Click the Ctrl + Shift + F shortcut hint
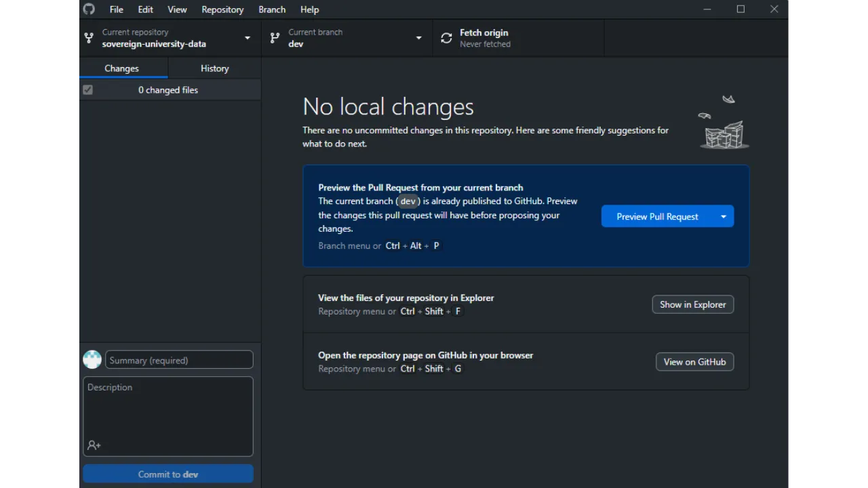868x488 pixels. point(431,312)
